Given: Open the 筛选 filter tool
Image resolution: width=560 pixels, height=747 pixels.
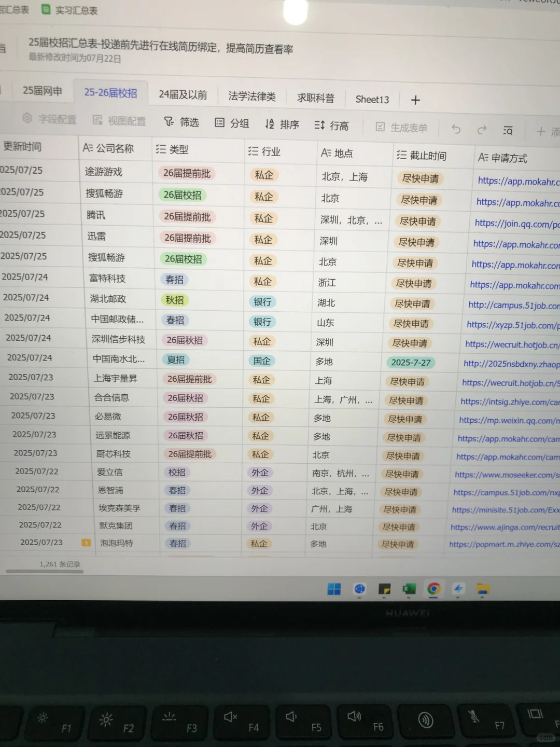Looking at the screenshot, I should pyautogui.click(x=181, y=122).
